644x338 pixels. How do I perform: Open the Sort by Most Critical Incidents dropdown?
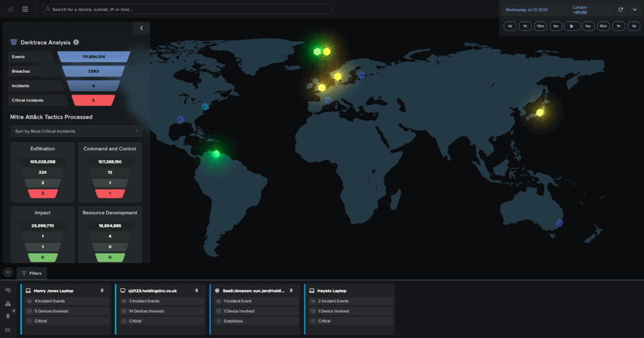click(77, 131)
